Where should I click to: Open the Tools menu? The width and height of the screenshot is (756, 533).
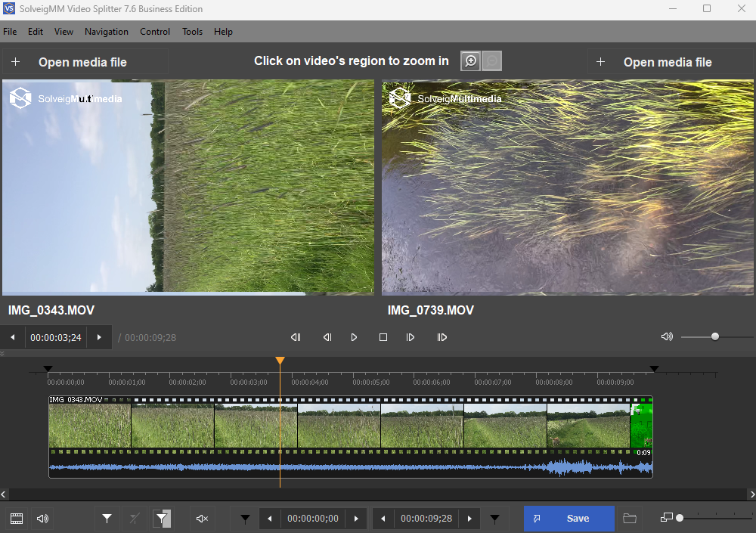(192, 32)
